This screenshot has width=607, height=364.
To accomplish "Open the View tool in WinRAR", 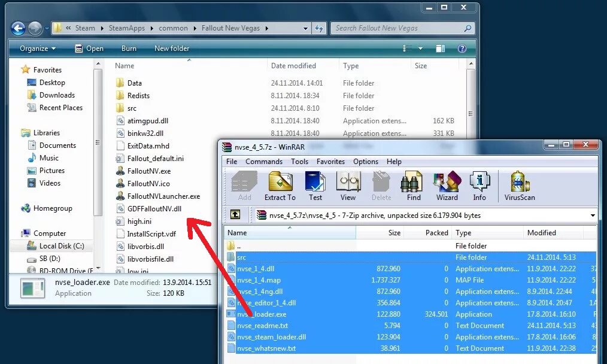I will 348,186.
